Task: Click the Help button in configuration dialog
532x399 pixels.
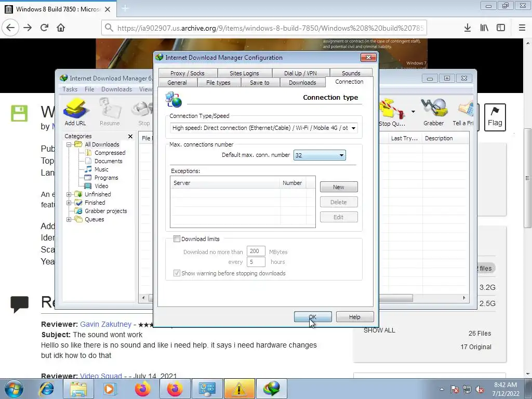Action: tap(355, 317)
